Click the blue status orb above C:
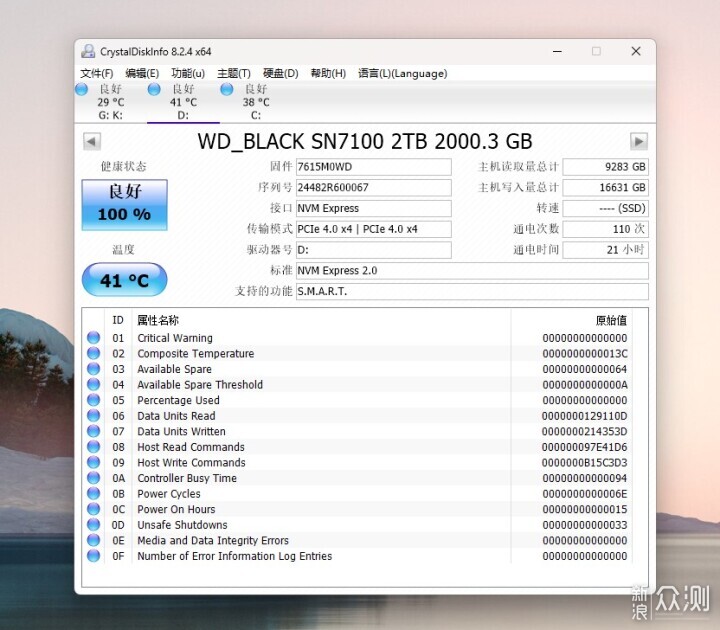 pos(227,89)
